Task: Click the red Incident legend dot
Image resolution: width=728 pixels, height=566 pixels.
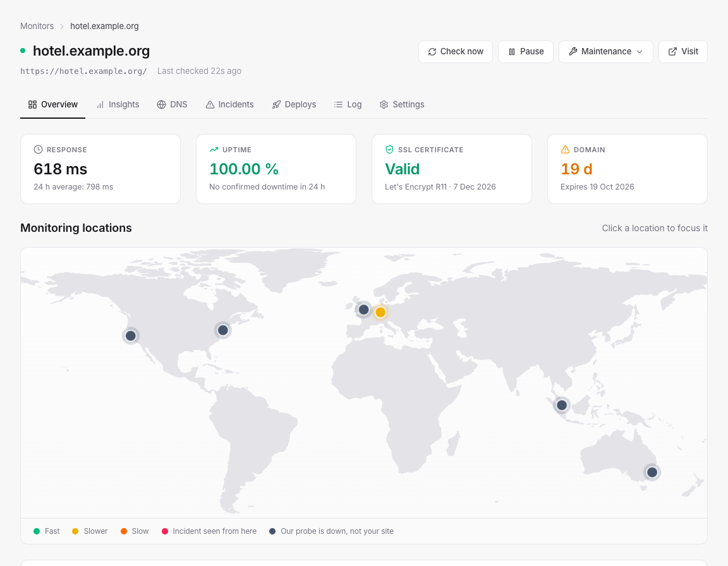Action: click(x=165, y=531)
